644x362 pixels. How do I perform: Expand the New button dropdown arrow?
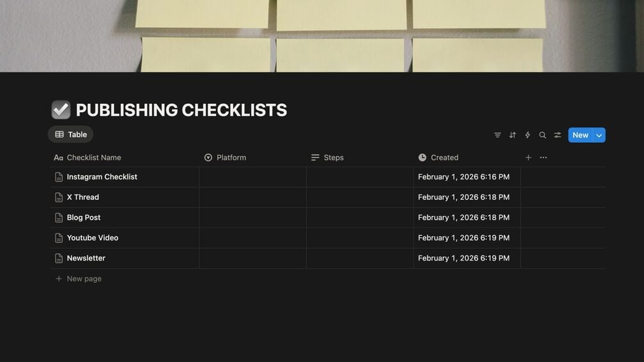599,135
